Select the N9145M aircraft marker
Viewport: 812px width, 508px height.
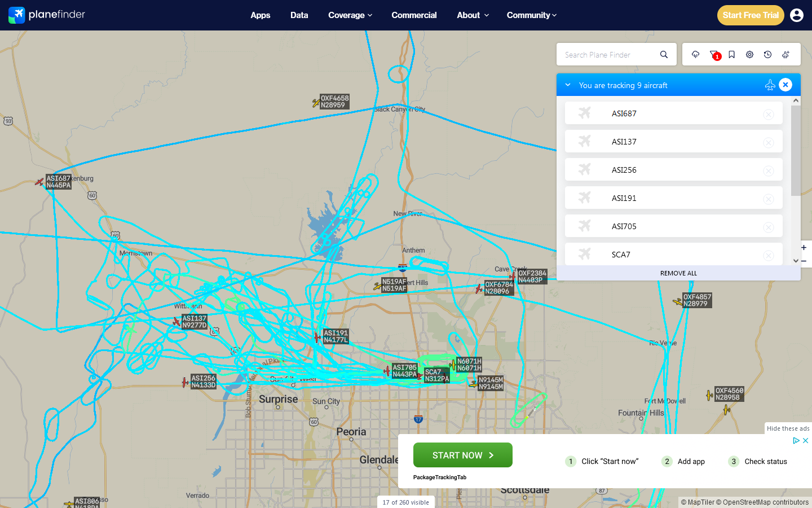point(473,384)
